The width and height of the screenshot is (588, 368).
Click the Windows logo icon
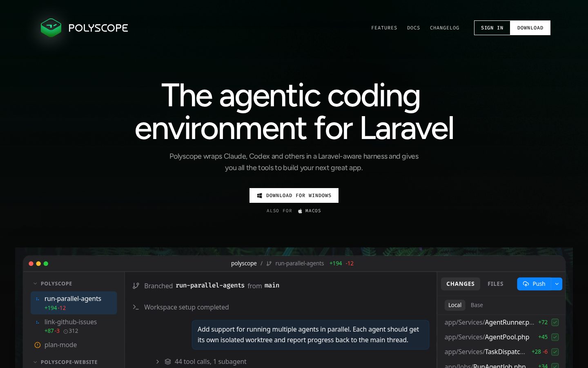pyautogui.click(x=259, y=195)
